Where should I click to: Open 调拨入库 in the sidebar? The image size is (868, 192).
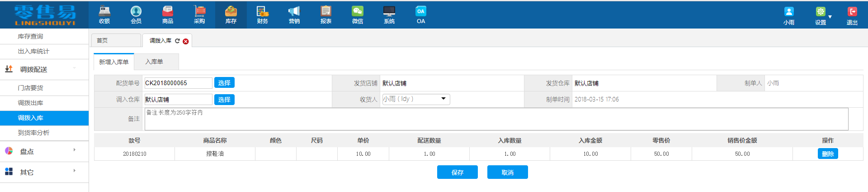44,118
